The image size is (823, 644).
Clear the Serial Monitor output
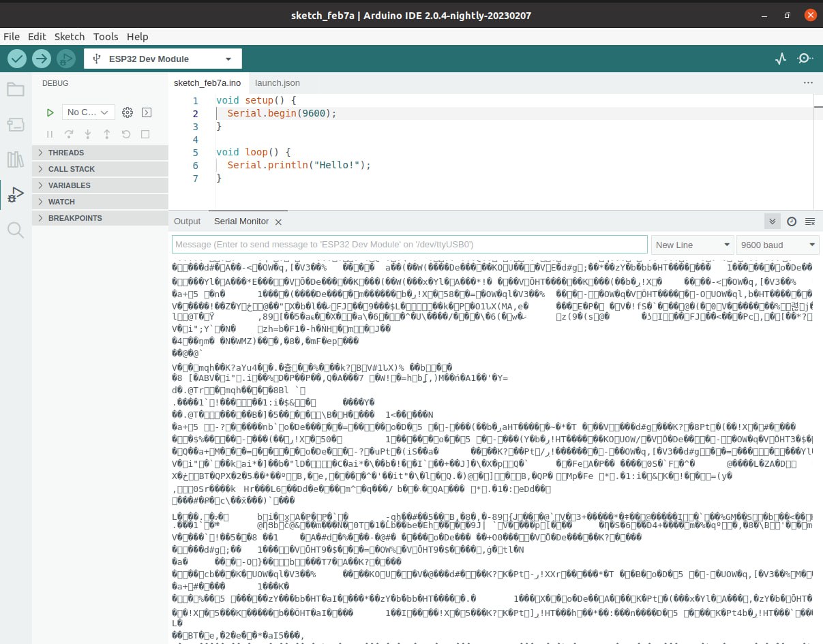810,221
